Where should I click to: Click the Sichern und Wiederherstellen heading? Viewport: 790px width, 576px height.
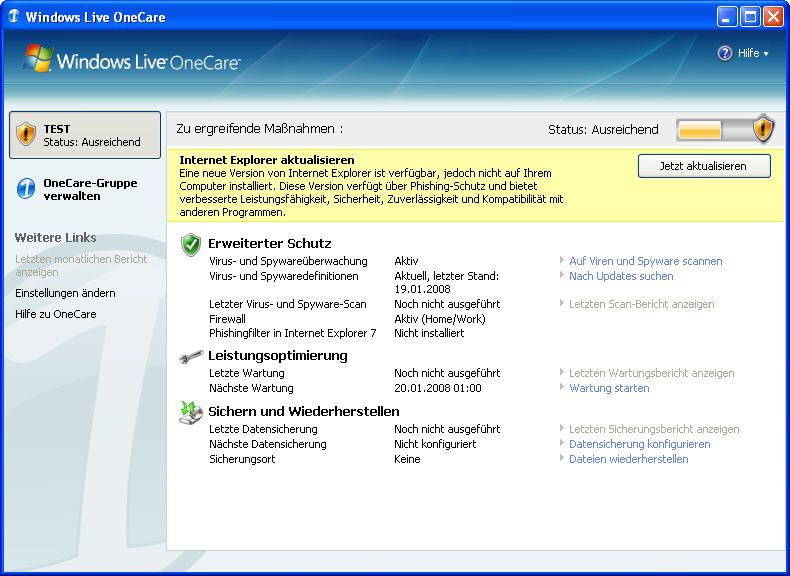[x=304, y=412]
